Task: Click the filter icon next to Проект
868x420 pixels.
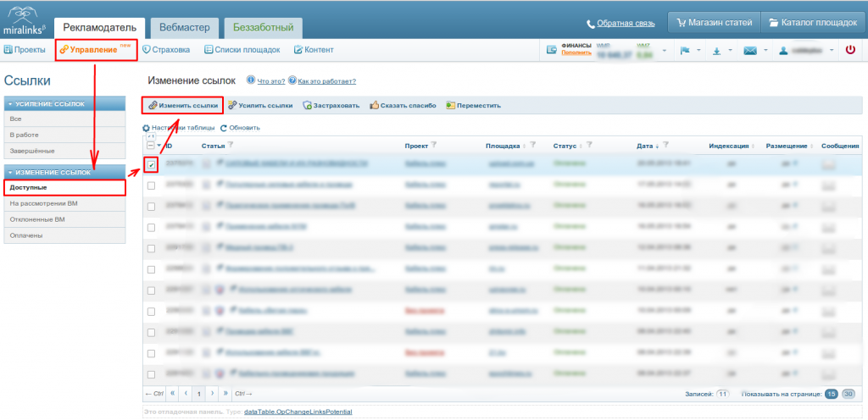Action: click(x=434, y=146)
